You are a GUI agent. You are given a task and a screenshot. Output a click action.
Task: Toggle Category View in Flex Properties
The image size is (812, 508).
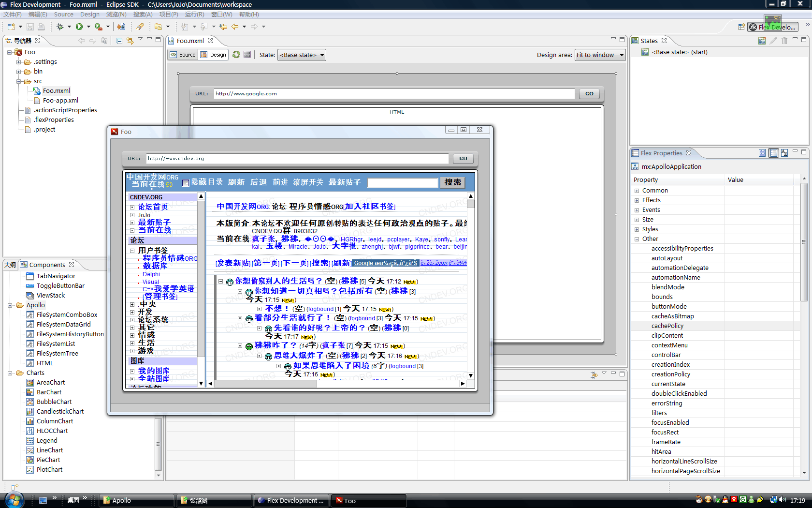pyautogui.click(x=773, y=153)
